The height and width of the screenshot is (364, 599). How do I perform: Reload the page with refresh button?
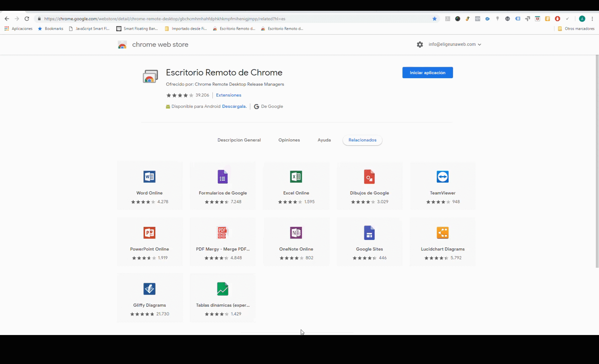click(27, 19)
